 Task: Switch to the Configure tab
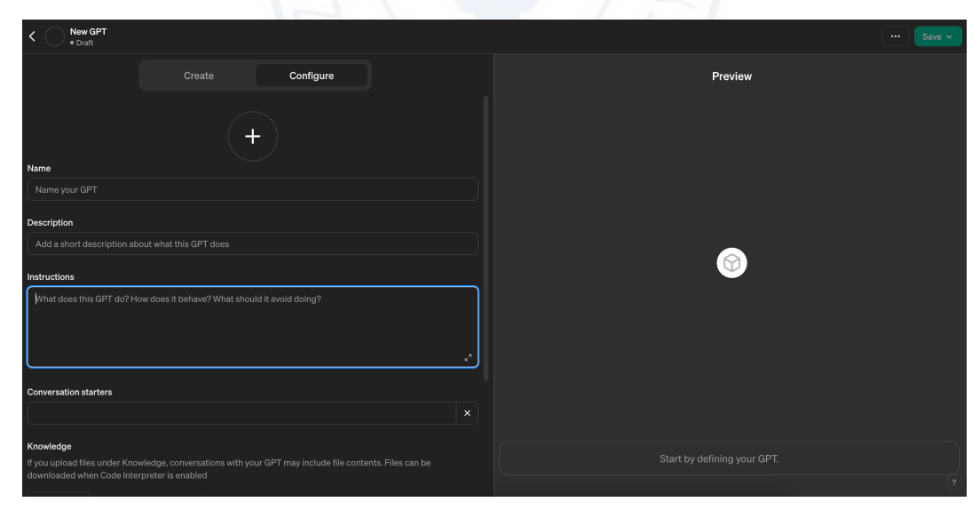coord(312,76)
